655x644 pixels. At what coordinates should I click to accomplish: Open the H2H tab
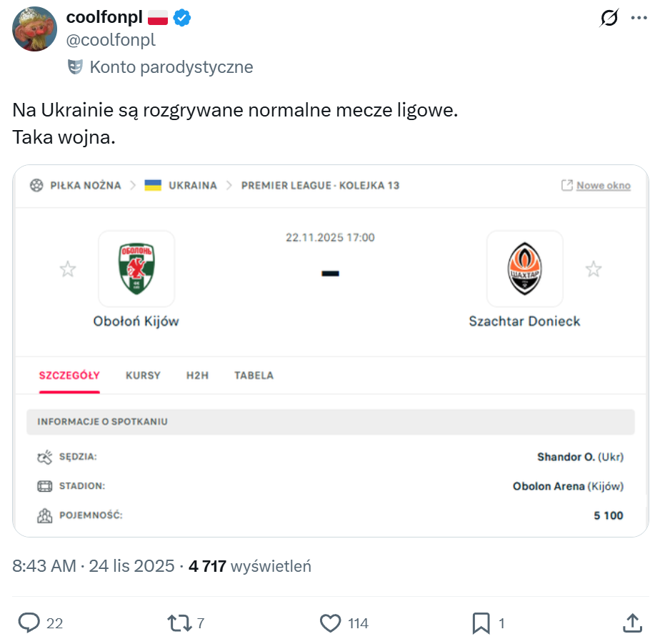(x=197, y=375)
